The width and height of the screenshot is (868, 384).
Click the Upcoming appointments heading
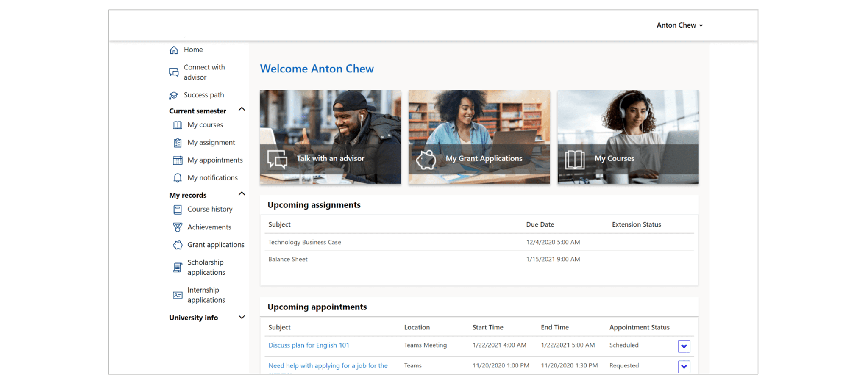point(317,307)
